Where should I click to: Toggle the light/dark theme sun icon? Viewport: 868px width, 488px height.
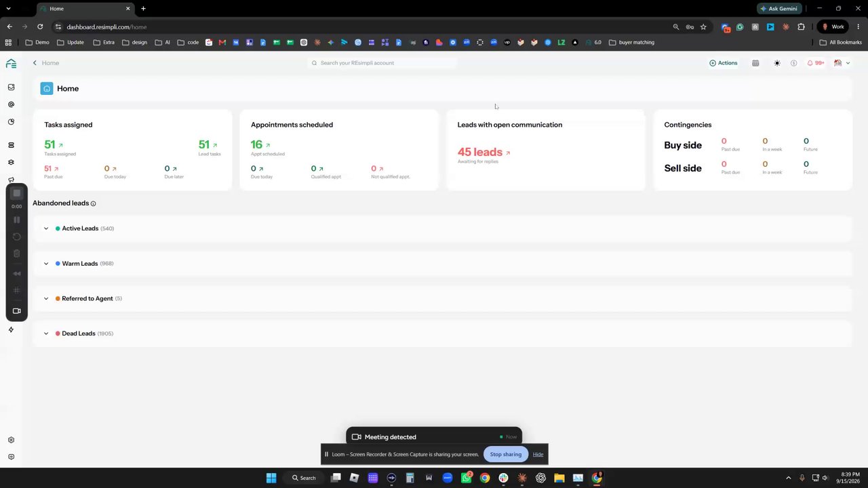pos(777,63)
